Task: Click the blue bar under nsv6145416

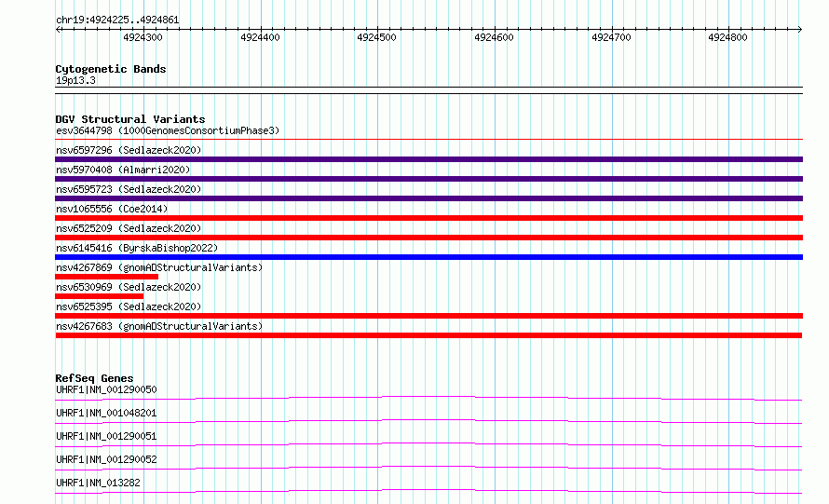Action: coord(428,257)
